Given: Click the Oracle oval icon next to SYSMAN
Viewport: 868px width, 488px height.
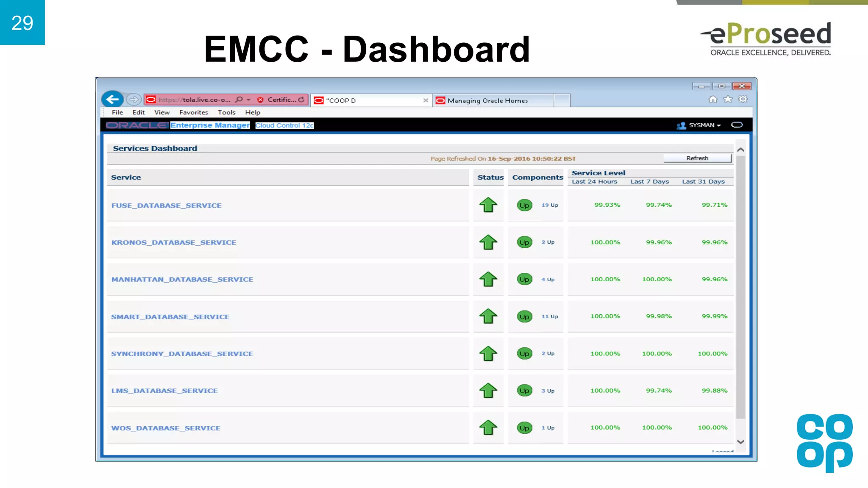Looking at the screenshot, I should click(737, 125).
